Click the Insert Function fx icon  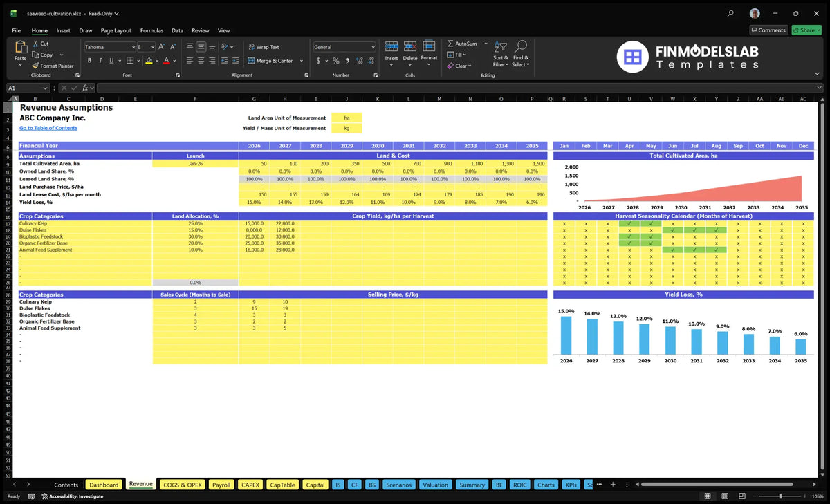point(84,88)
